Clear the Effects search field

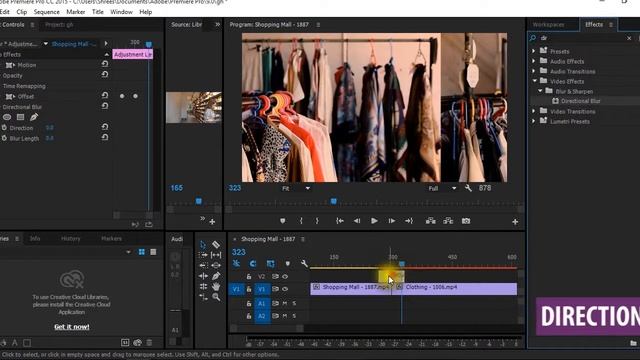pyautogui.click(x=629, y=38)
